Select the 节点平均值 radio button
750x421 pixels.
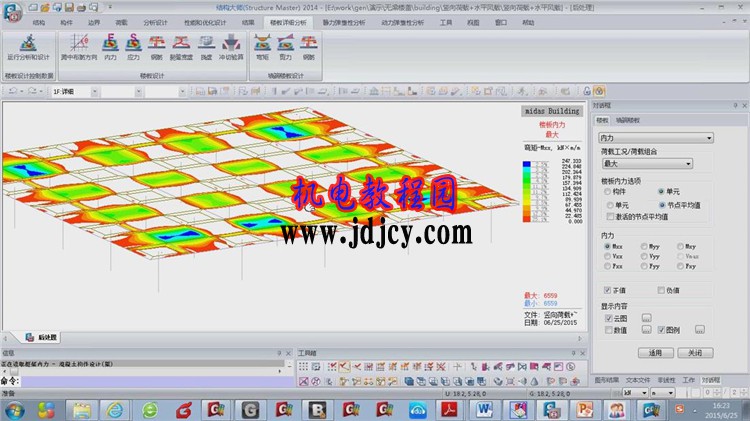[662, 205]
